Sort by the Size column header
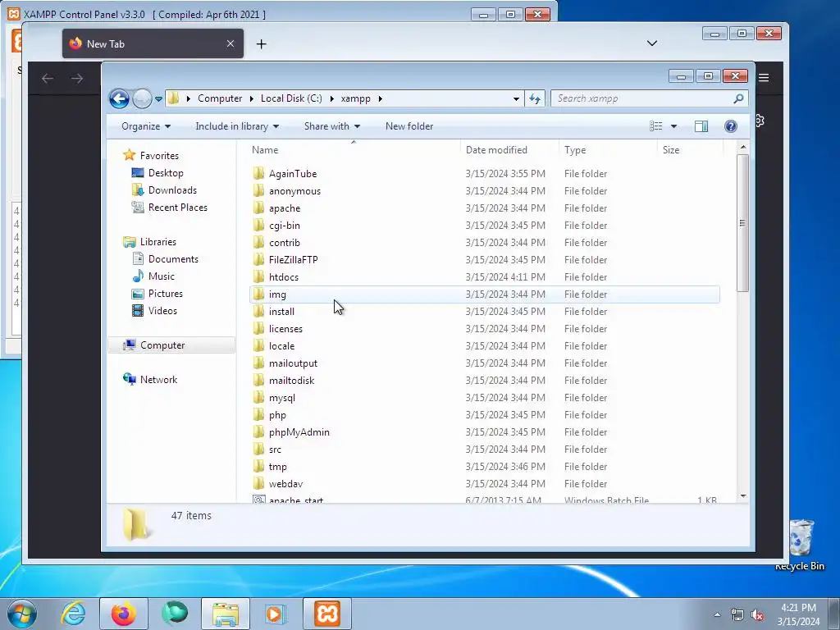Image resolution: width=840 pixels, height=630 pixels. coord(671,150)
